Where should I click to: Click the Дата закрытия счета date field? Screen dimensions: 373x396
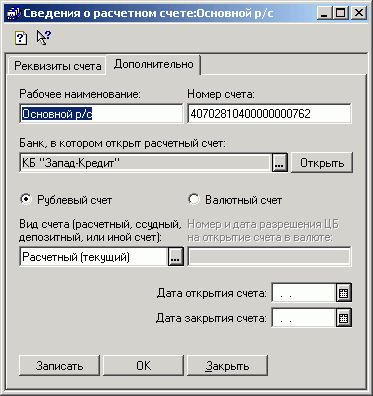[303, 318]
